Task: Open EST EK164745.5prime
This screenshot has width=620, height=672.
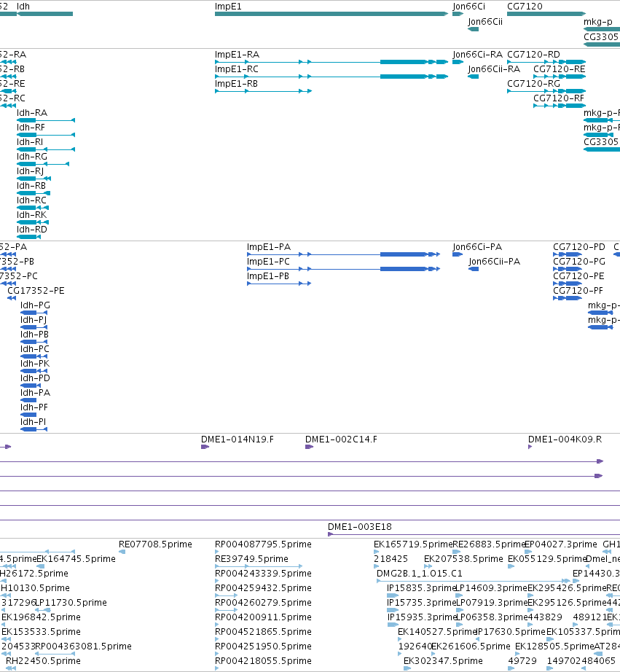Action: pos(41,566)
